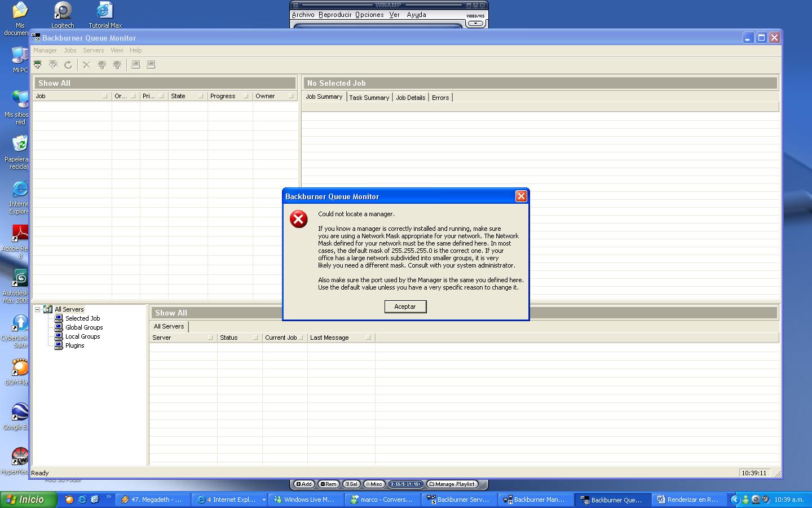Select the Mi PC desktop icon
The image size is (812, 508).
(20, 59)
